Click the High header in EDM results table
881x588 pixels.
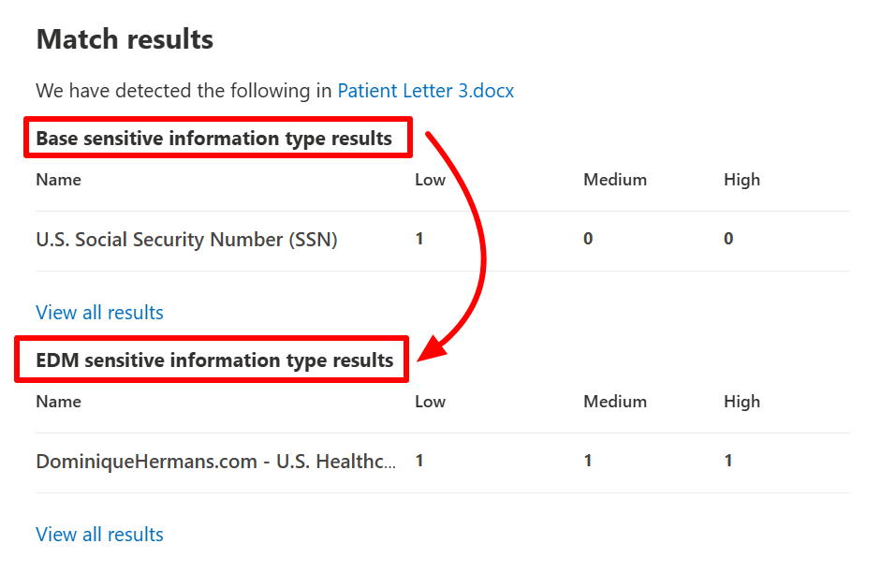point(742,402)
